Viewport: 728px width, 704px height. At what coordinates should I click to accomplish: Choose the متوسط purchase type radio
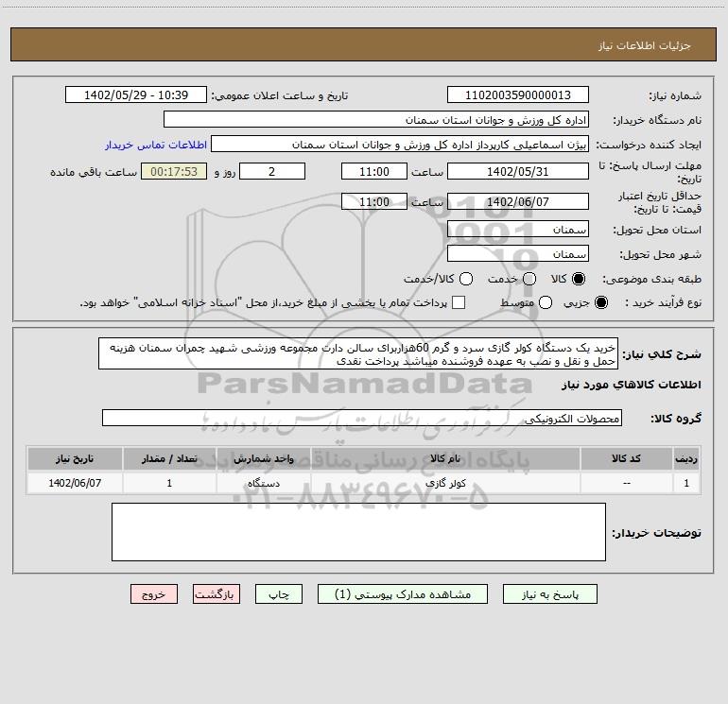pyautogui.click(x=546, y=302)
